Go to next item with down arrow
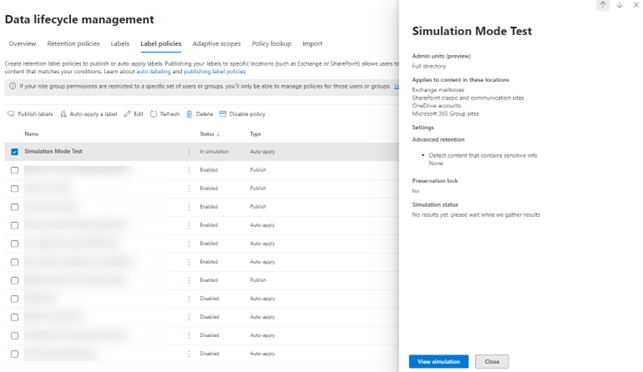The image size is (643, 372). [619, 5]
